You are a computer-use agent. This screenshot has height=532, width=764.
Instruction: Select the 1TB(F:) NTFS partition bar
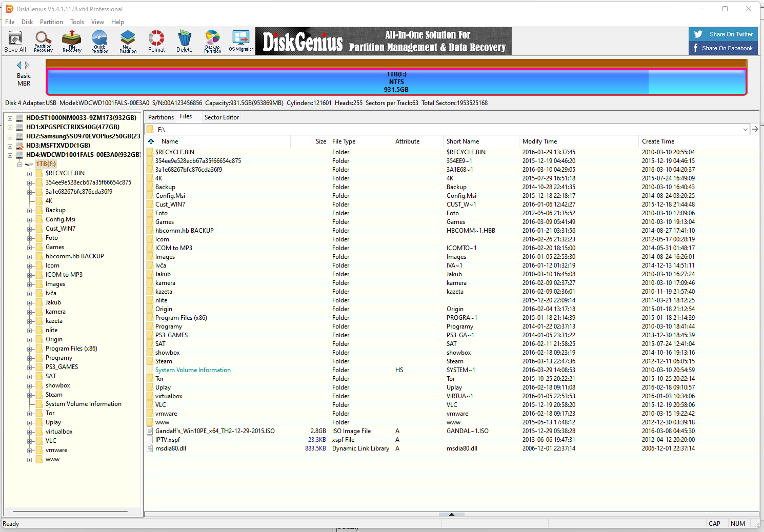pyautogui.click(x=396, y=82)
